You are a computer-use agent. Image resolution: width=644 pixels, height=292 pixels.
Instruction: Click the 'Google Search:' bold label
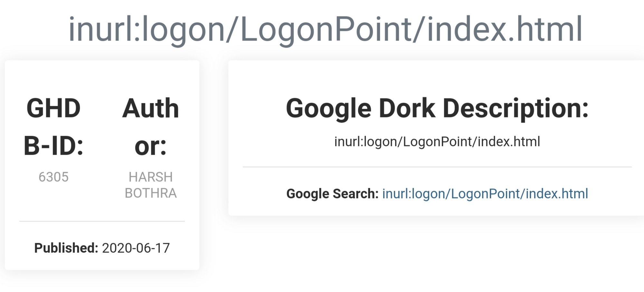pyautogui.click(x=332, y=194)
